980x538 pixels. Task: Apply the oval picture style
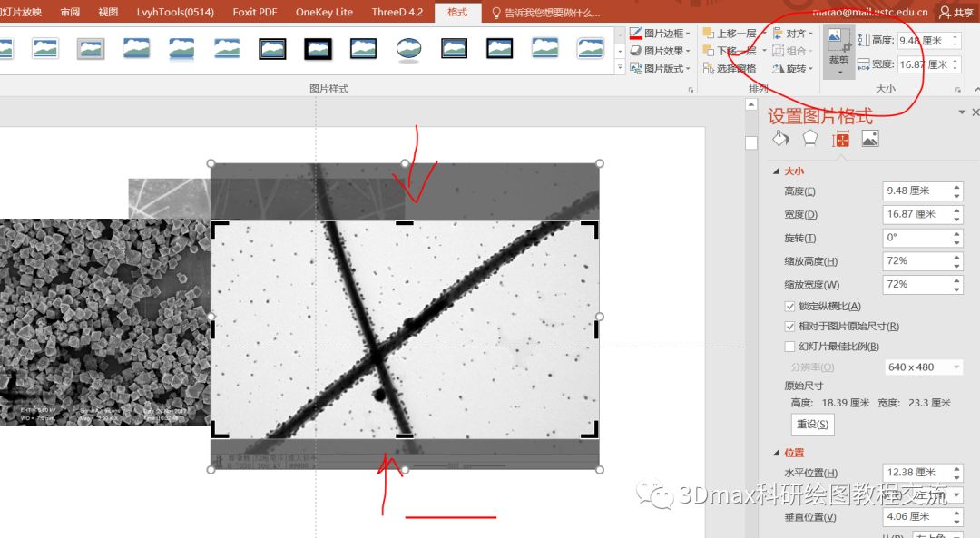(408, 49)
